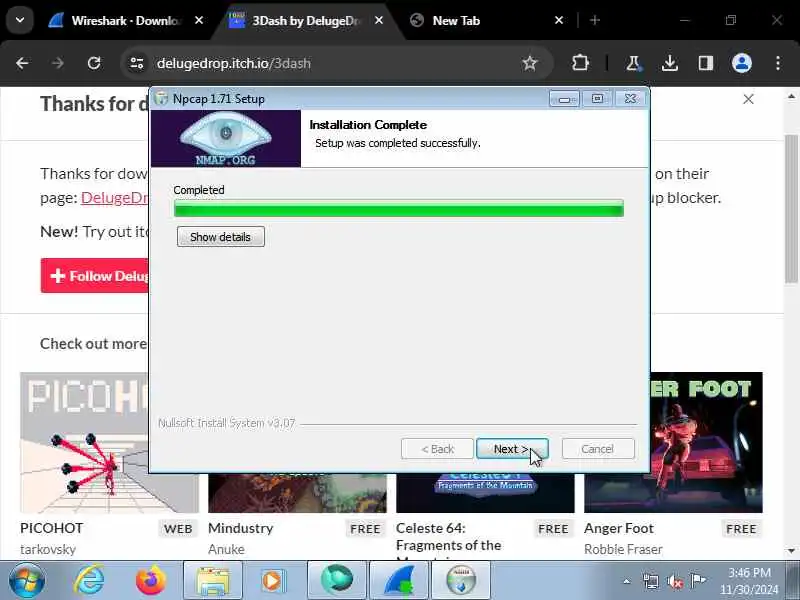
Task: Click the FREE tag on Celeste 64
Action: 553,529
